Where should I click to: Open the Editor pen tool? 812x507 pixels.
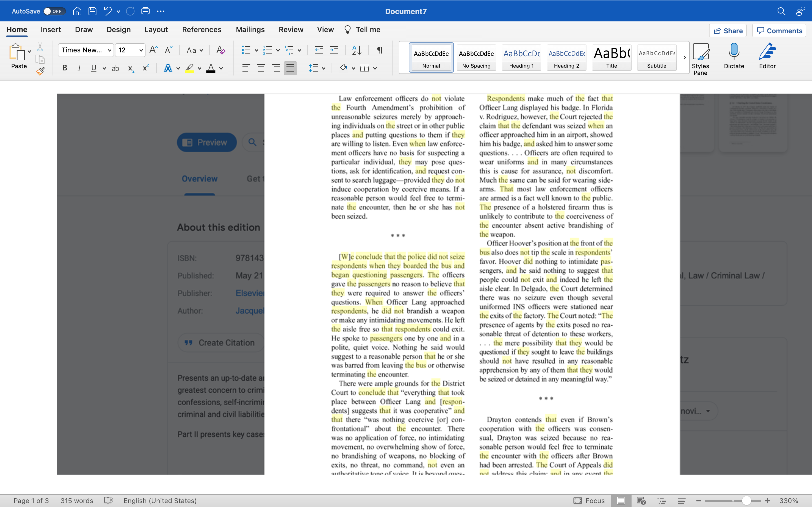click(x=767, y=56)
